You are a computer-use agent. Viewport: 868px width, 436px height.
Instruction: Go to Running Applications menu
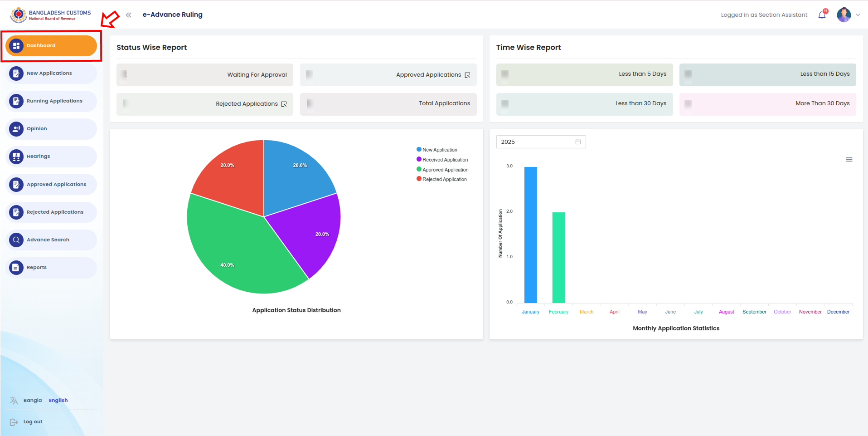[x=51, y=101]
